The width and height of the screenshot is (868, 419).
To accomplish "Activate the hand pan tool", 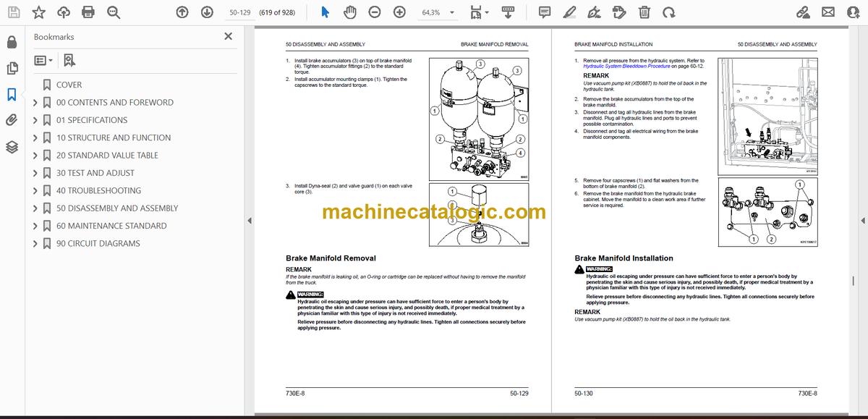I will tap(350, 12).
